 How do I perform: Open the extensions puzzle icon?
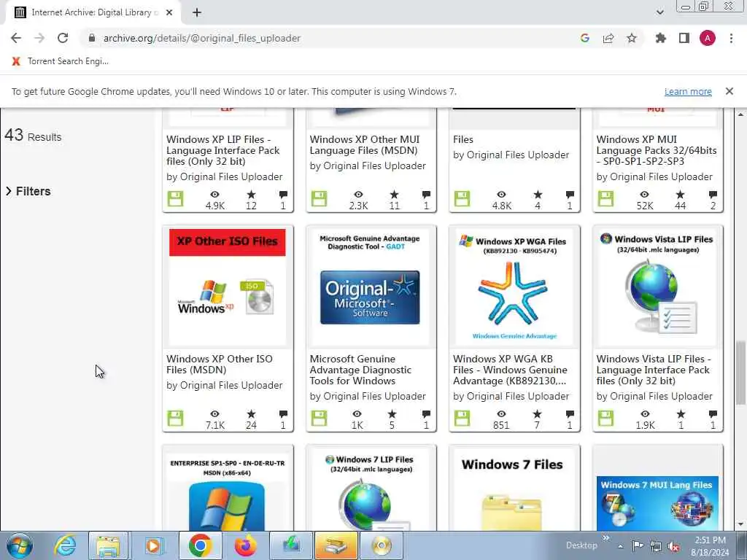(660, 38)
